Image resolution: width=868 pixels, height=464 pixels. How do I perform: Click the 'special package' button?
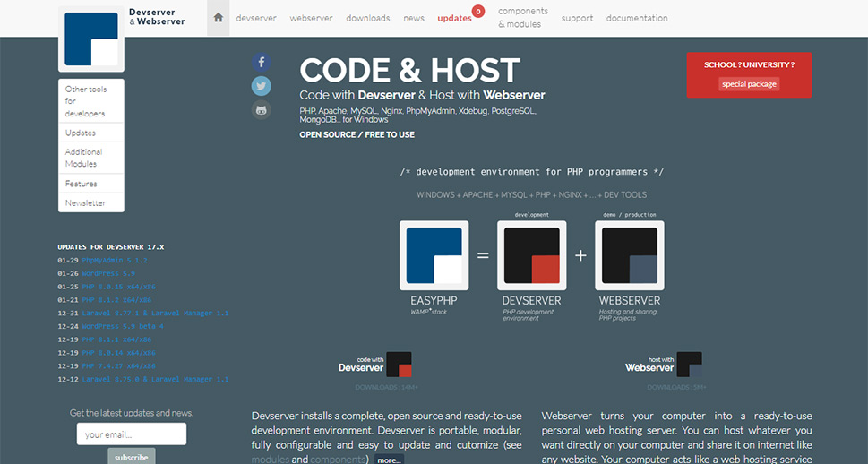click(749, 84)
